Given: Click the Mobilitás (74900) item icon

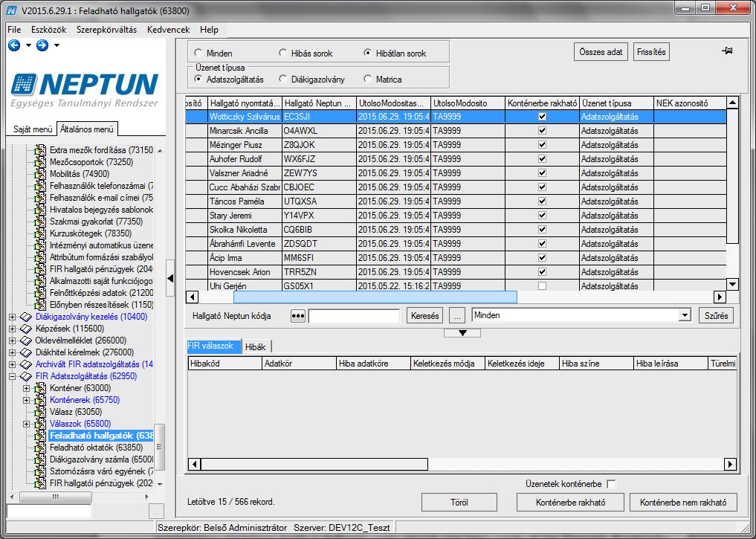Looking at the screenshot, I should pyautogui.click(x=40, y=174).
